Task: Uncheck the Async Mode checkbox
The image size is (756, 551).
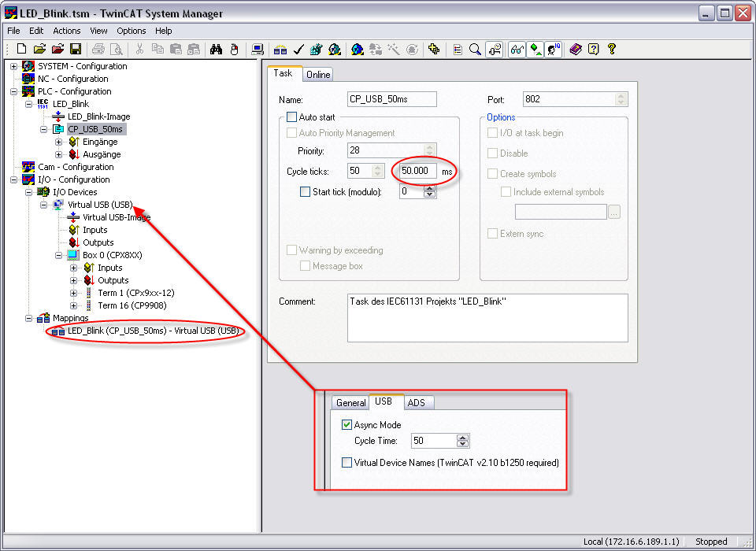Action: [346, 425]
